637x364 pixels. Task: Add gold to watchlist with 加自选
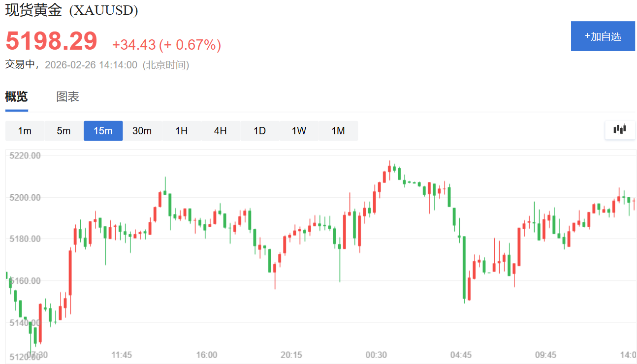coord(603,36)
